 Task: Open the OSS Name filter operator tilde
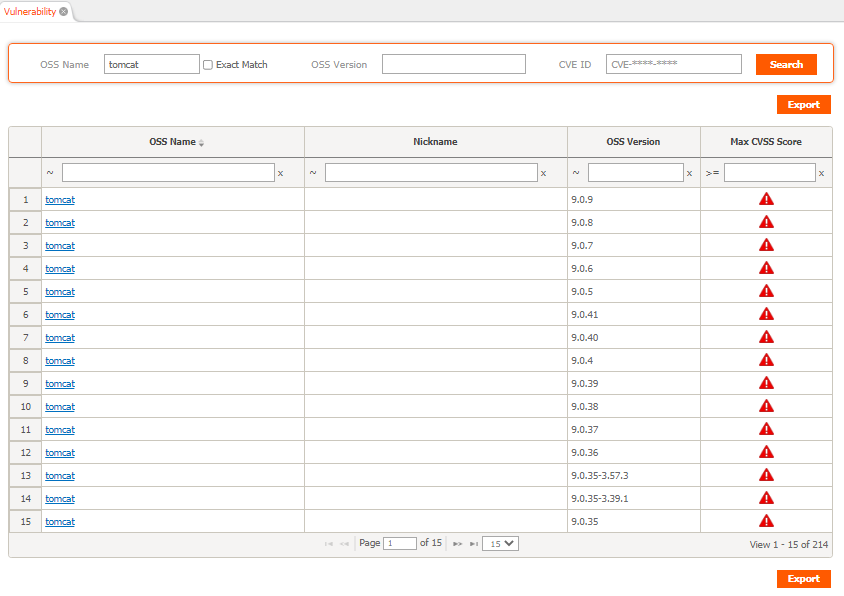click(50, 173)
